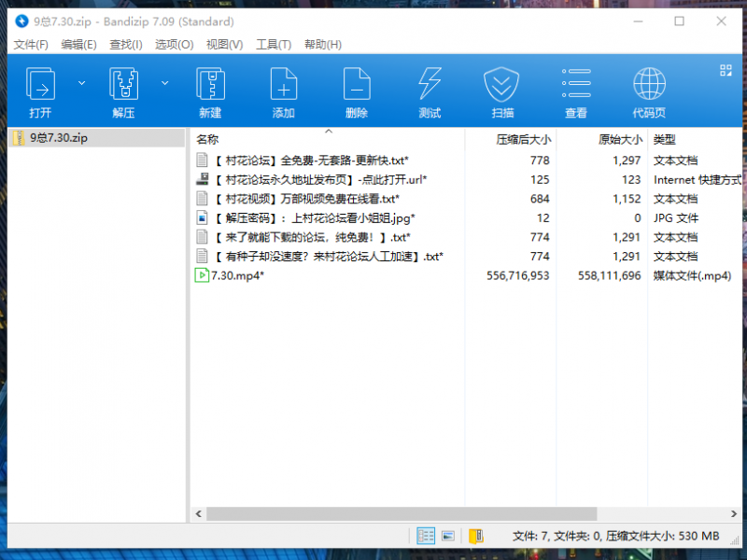Click the 删除 (Delete) toolbar icon
Screen dimensions: 747x560
click(x=356, y=86)
